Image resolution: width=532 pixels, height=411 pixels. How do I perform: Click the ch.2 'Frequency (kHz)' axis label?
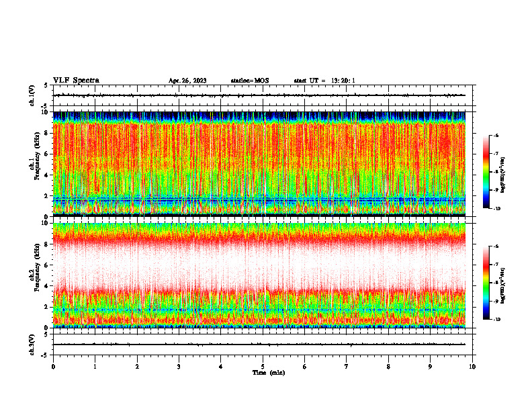(37, 267)
